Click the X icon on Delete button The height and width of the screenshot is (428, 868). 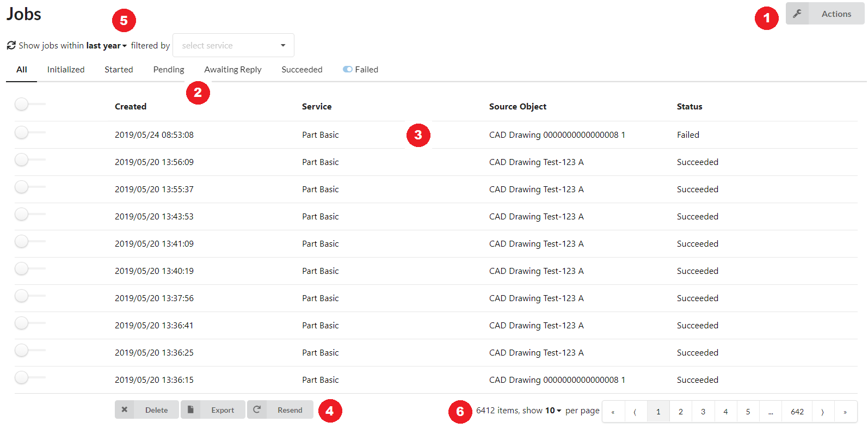click(x=125, y=409)
